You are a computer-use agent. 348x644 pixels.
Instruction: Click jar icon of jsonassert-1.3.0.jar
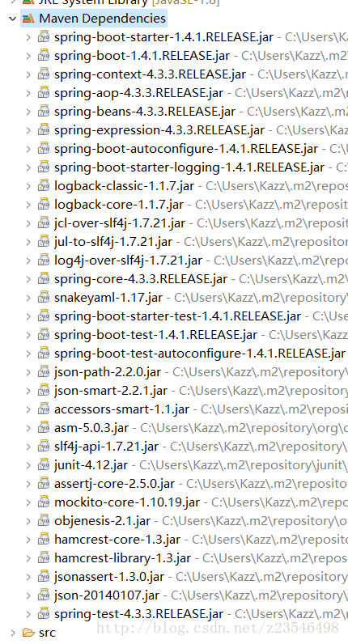click(x=44, y=577)
